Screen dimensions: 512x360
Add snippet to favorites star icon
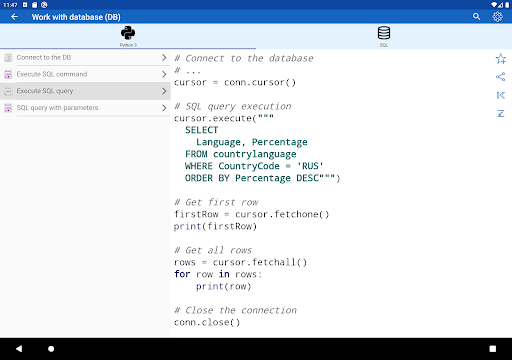coord(500,59)
